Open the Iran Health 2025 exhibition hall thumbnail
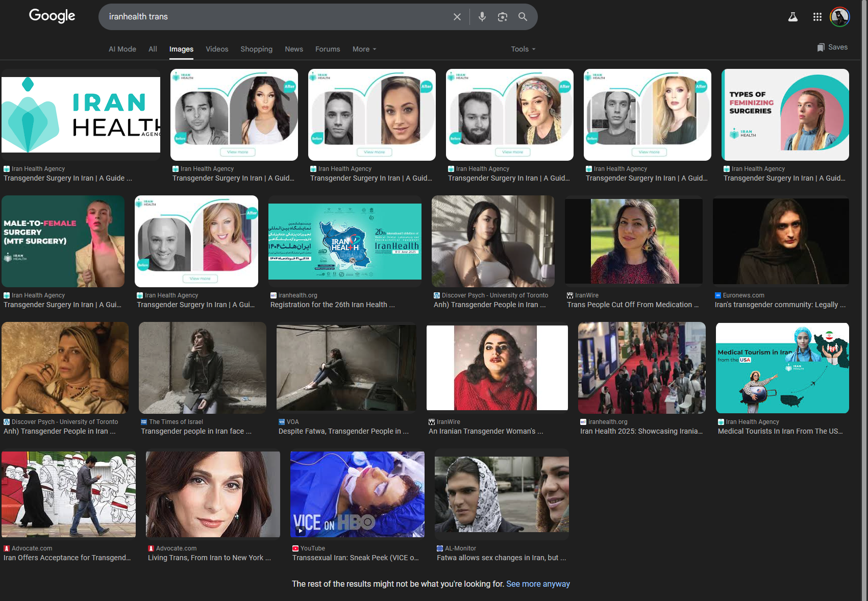The width and height of the screenshot is (868, 601). click(642, 368)
